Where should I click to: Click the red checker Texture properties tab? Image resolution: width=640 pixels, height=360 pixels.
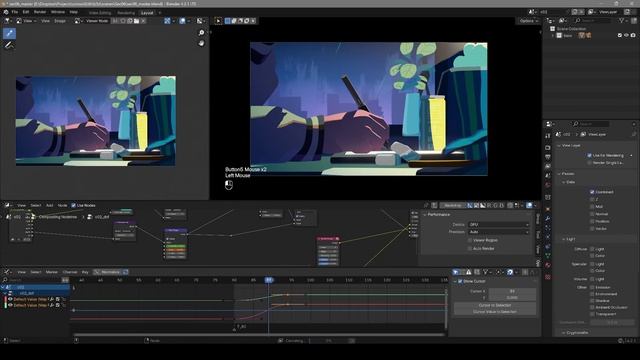pyautogui.click(x=548, y=277)
